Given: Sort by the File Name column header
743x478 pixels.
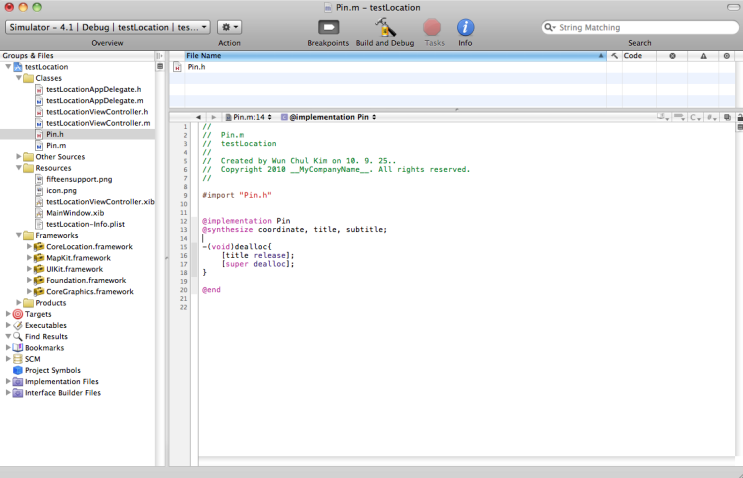Looking at the screenshot, I should coord(395,56).
